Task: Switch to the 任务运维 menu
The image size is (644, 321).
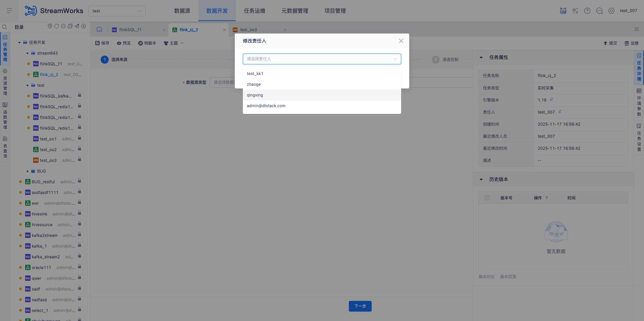Action: [254, 11]
